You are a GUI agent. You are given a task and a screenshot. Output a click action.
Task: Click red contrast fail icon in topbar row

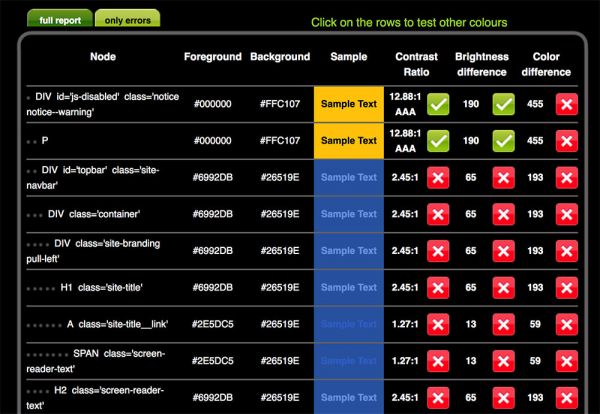pos(438,178)
